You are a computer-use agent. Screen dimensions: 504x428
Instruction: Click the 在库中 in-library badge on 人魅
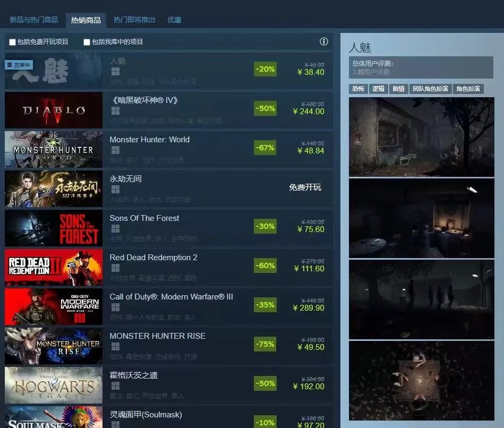(x=19, y=65)
